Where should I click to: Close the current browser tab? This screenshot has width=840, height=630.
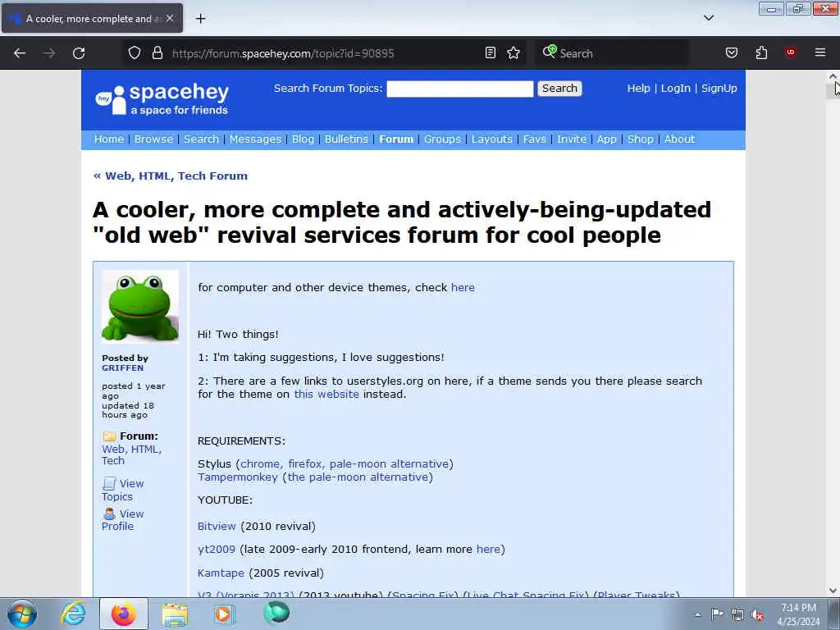coord(170,18)
